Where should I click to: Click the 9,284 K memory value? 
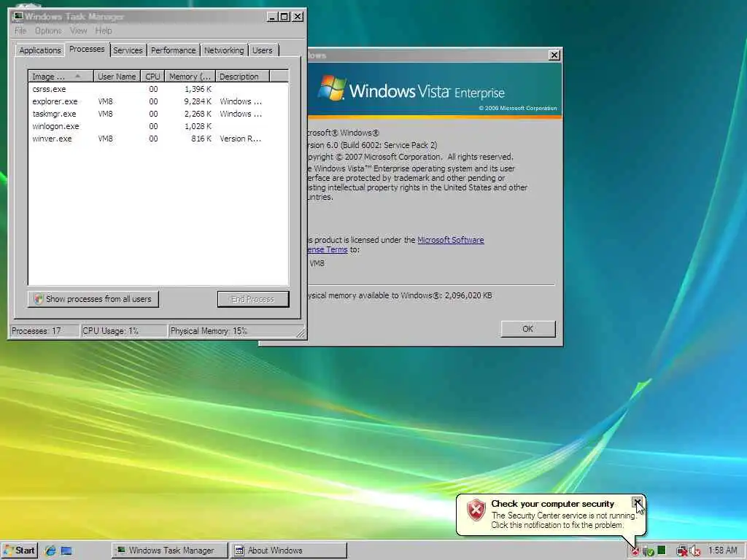(198, 101)
